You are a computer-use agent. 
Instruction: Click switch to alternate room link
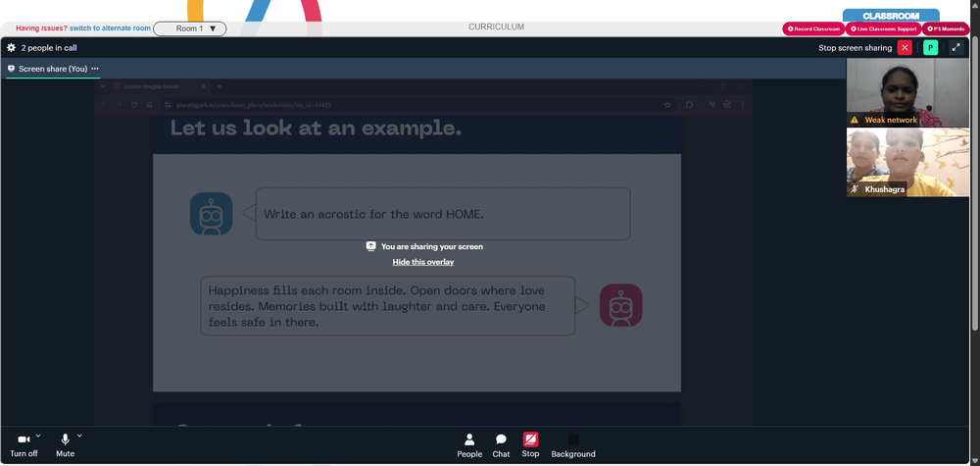tap(110, 28)
